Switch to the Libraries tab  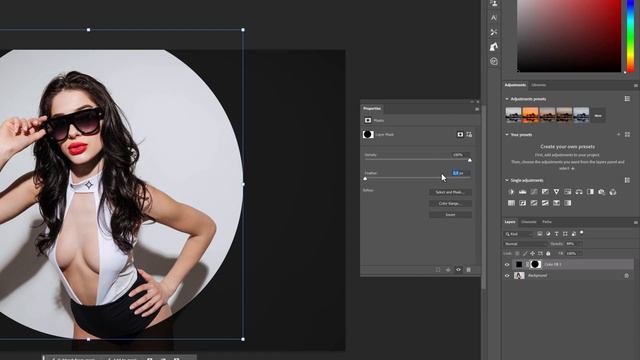[538, 85]
